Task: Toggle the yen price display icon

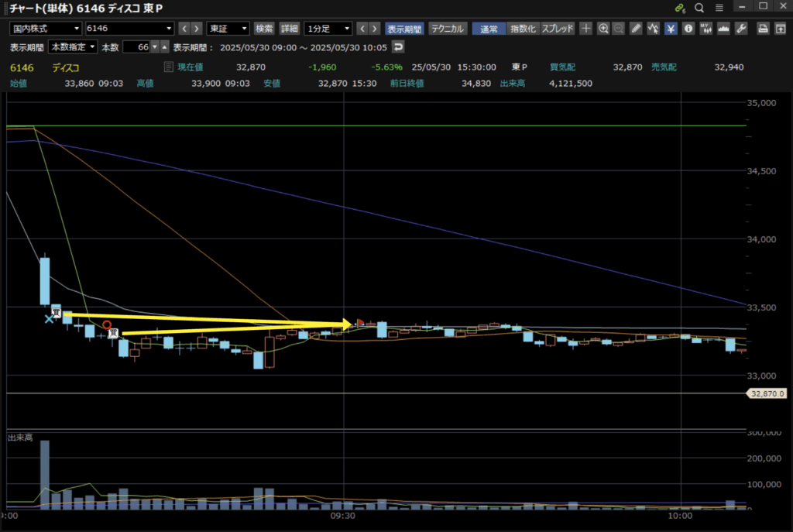Action: tap(671, 29)
